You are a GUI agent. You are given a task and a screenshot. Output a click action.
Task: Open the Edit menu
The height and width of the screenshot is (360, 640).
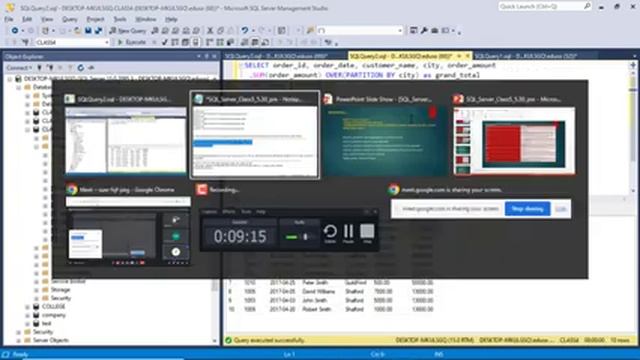click(27, 19)
